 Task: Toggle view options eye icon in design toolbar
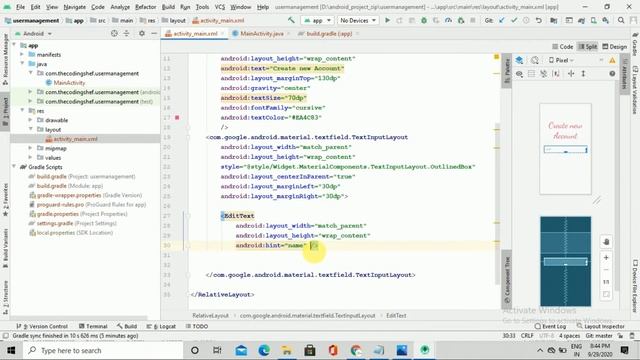pos(519,73)
